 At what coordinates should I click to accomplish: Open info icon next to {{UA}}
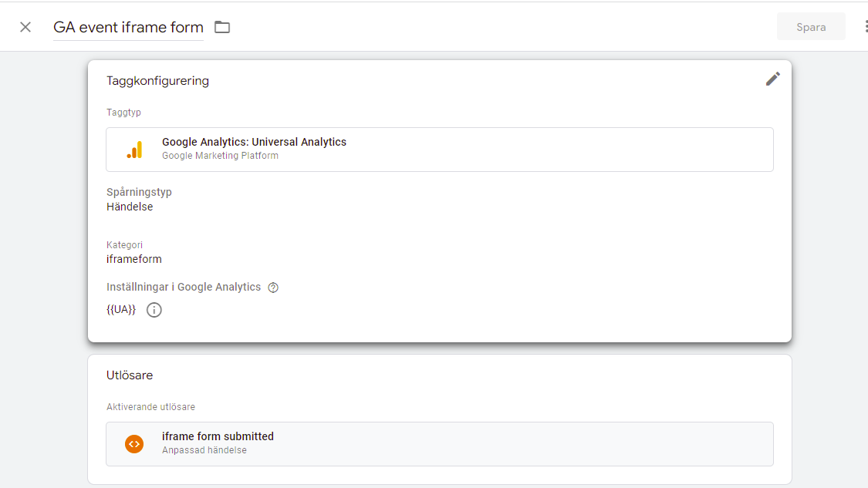(x=154, y=310)
